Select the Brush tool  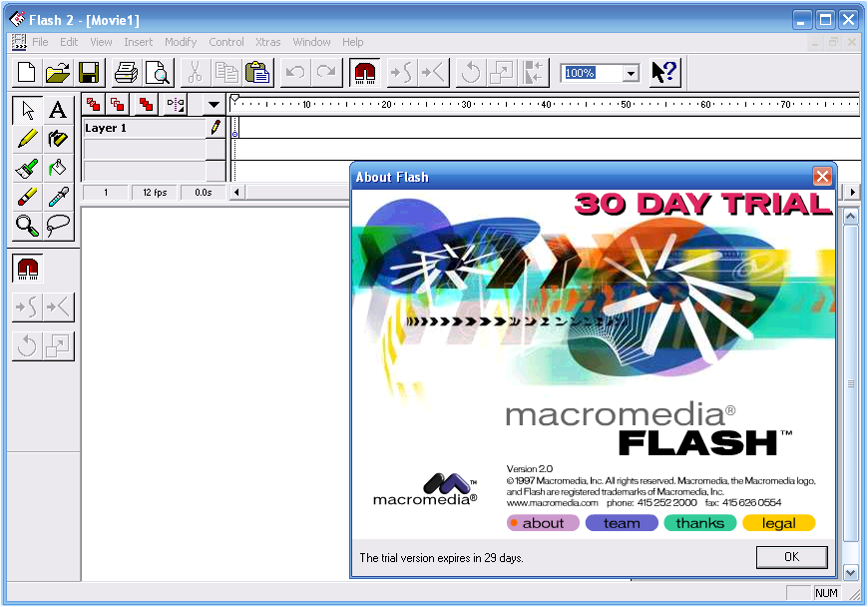click(x=27, y=168)
